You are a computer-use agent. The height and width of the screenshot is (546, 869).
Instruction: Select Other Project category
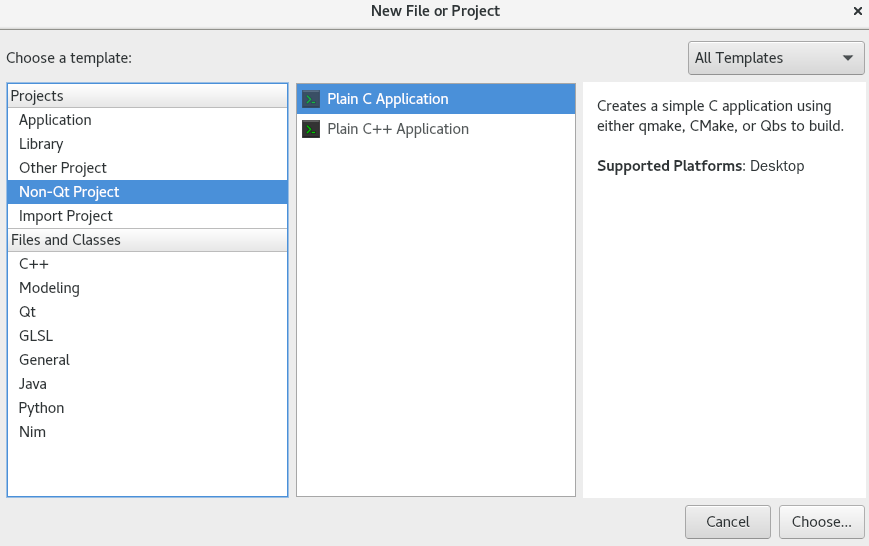coord(147,168)
